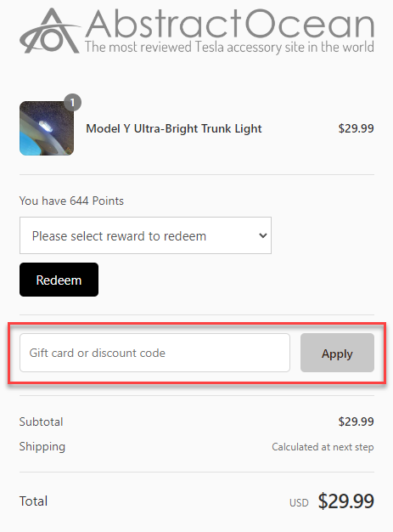Open the trunk light product thumbnail
Image resolution: width=393 pixels, height=532 pixels.
tap(47, 128)
